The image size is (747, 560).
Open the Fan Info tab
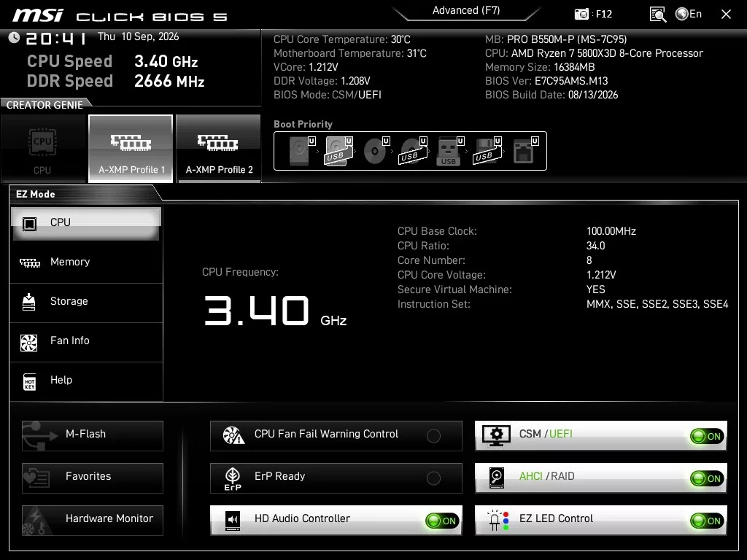click(x=86, y=341)
